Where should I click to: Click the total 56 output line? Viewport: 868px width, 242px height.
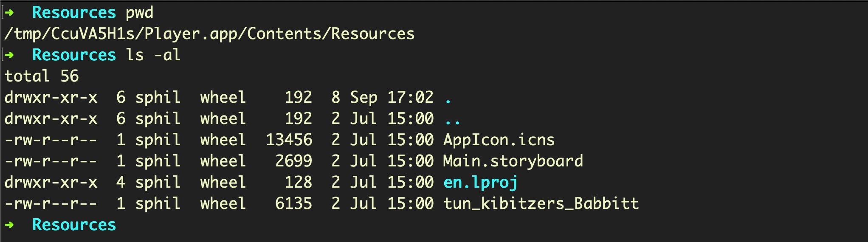coord(42,76)
